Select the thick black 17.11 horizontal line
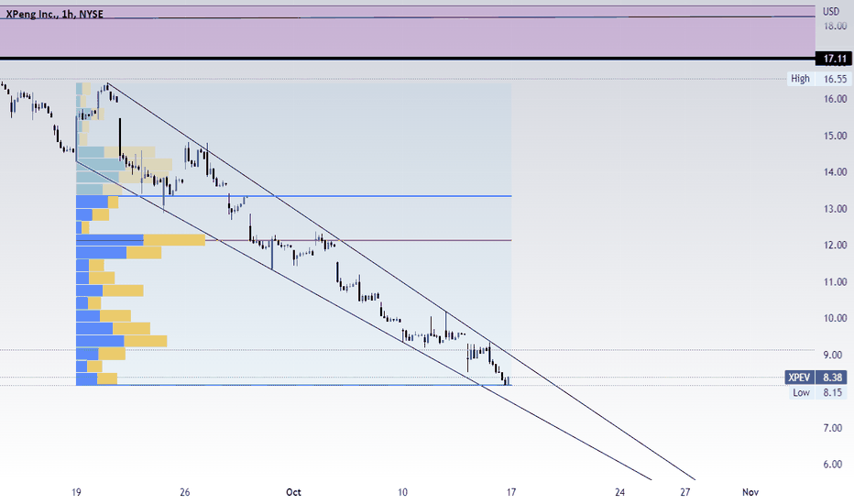 coord(408,59)
